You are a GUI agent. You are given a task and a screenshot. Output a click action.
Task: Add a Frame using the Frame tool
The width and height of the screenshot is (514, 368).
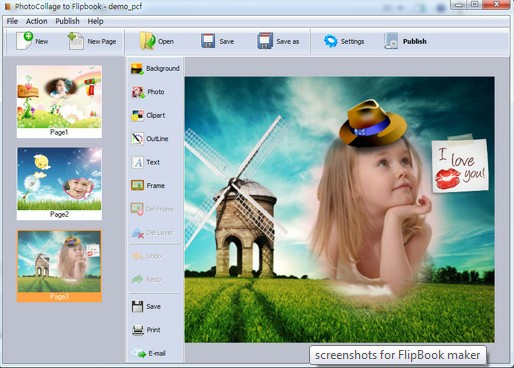pyautogui.click(x=148, y=185)
